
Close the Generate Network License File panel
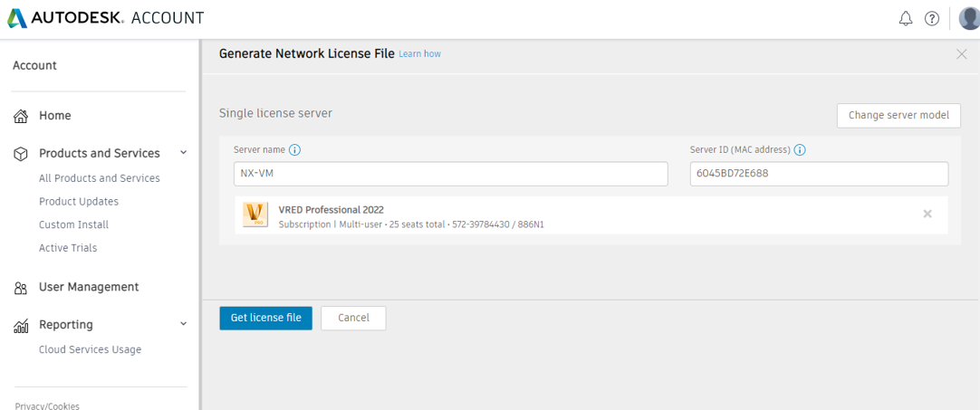click(x=961, y=54)
